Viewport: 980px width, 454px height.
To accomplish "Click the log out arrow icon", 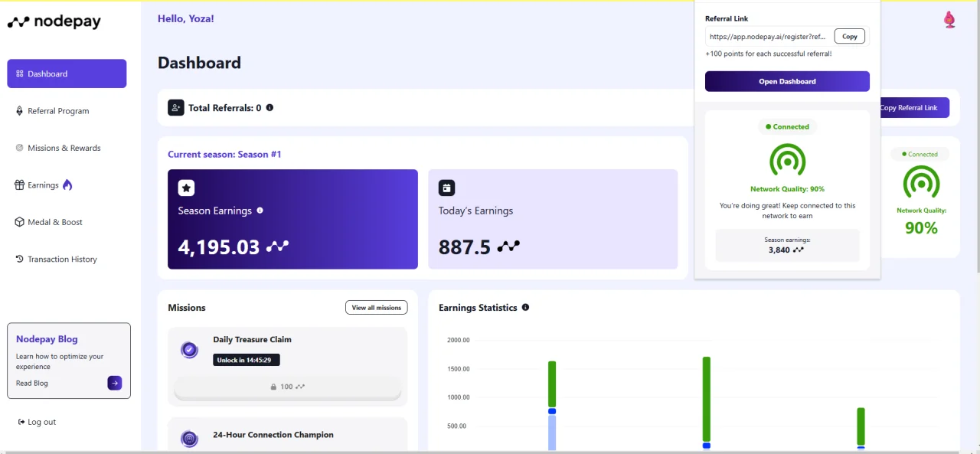I will click(21, 422).
